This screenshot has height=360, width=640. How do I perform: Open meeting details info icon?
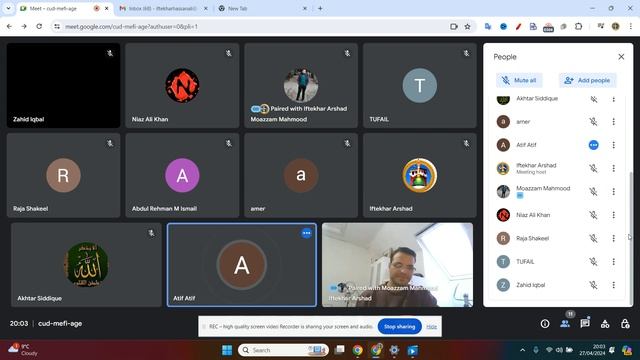[545, 324]
